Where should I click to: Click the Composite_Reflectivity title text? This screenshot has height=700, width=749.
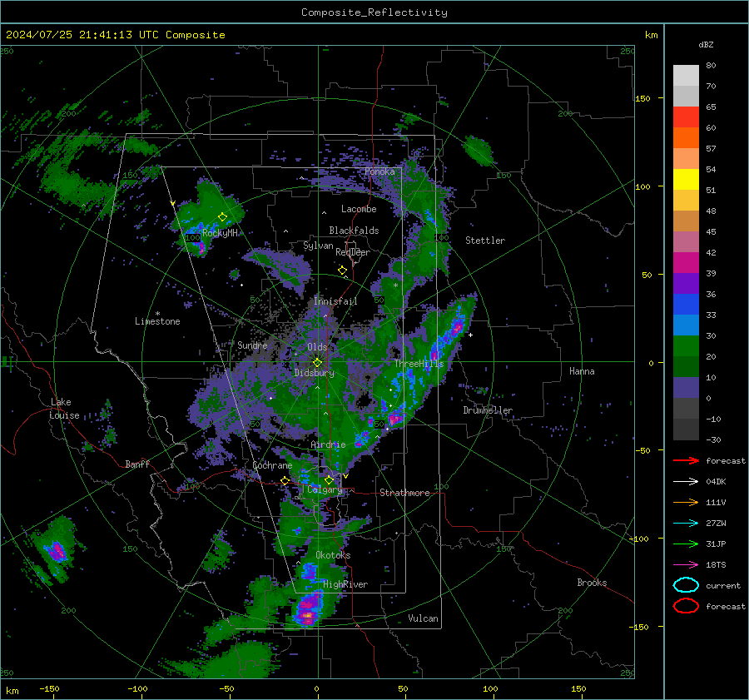pyautogui.click(x=374, y=12)
